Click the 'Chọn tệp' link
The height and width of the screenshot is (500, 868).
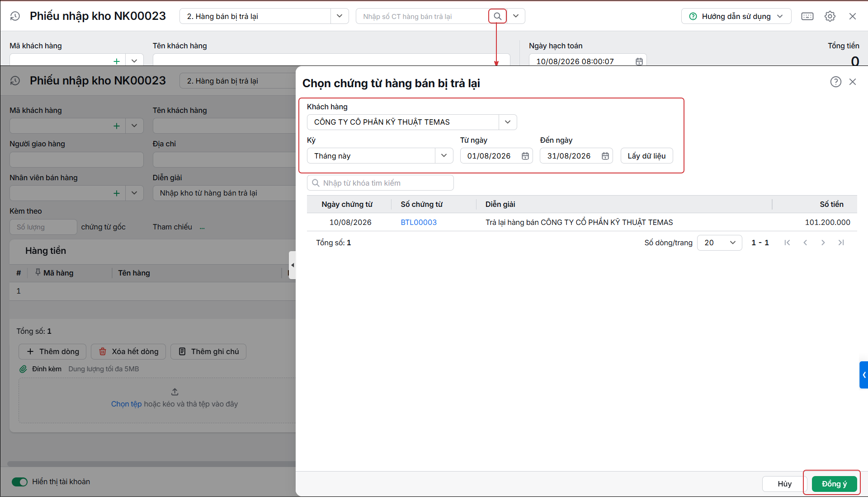126,404
